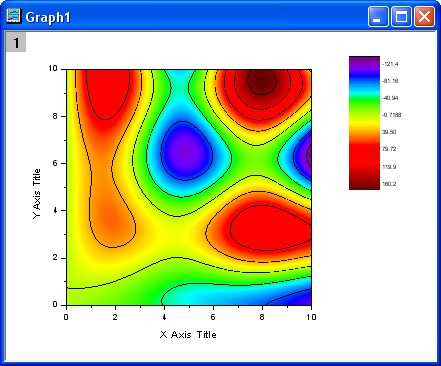Click the 79.72 color scale label
This screenshot has width=441, height=366.
click(x=389, y=149)
